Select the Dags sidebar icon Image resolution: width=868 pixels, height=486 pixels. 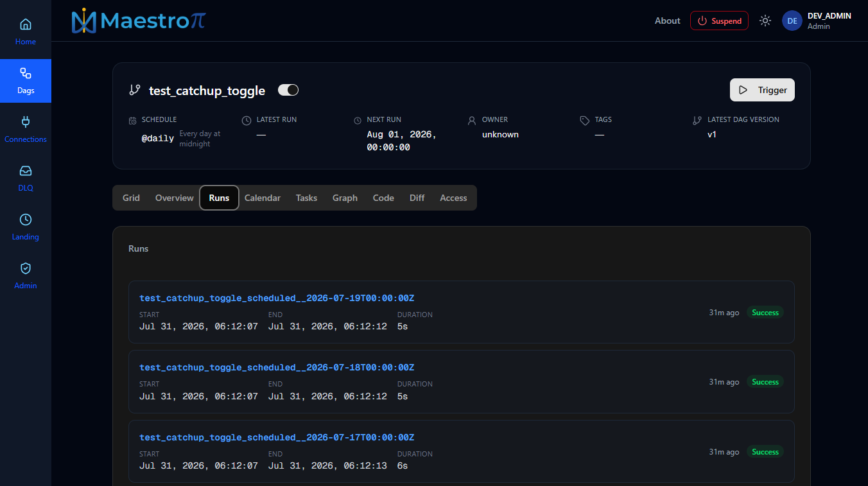[x=26, y=73]
